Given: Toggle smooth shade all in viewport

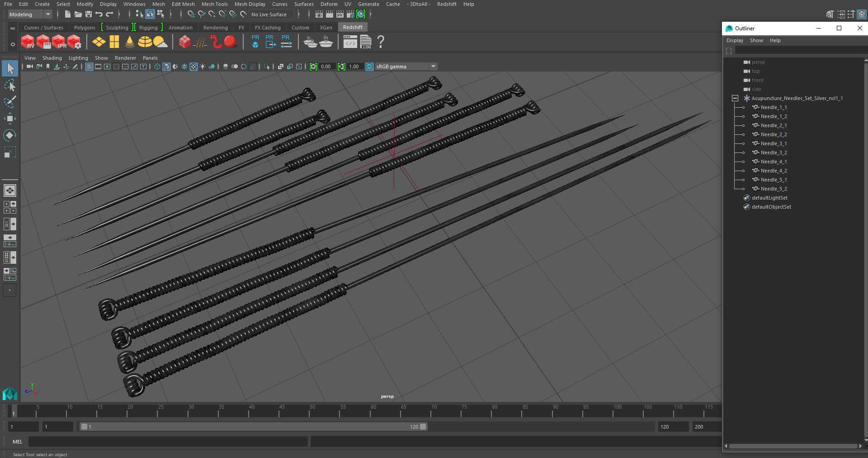Looking at the screenshot, I should tap(166, 67).
